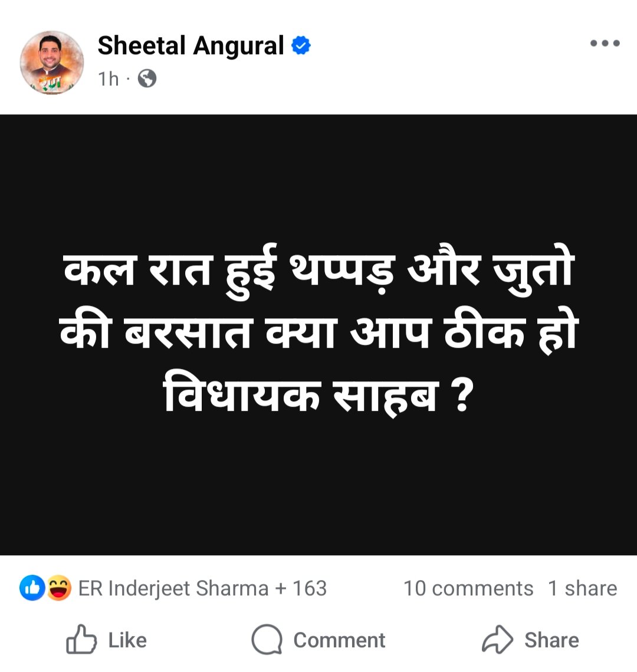Open the three-dot post options menu

pos(605,43)
